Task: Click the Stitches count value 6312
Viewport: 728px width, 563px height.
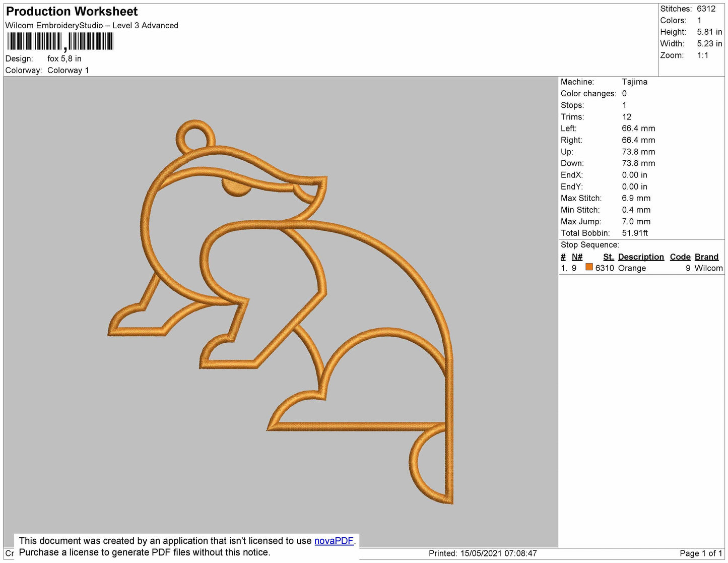Action: click(706, 9)
